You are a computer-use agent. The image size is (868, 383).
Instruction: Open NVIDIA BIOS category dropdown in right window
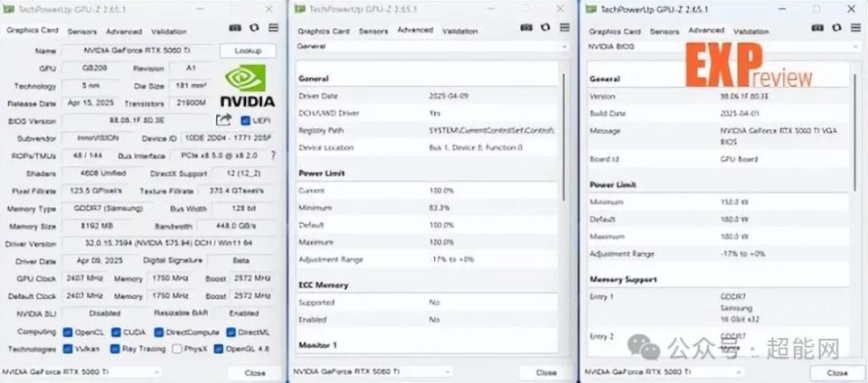click(722, 47)
